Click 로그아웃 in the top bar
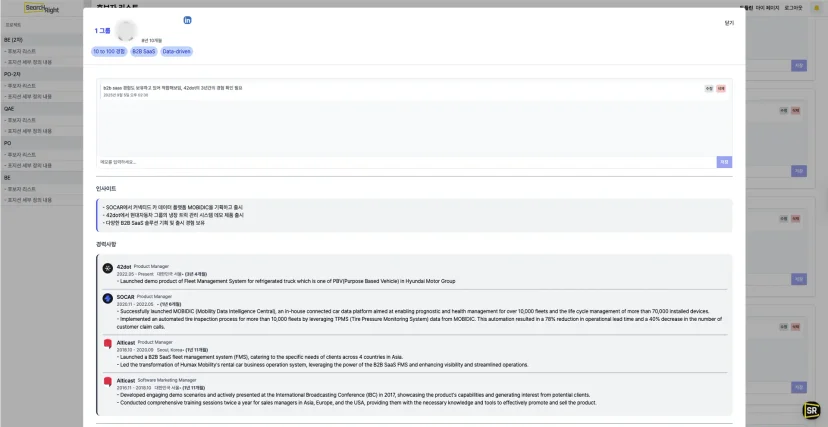Image resolution: width=828 pixels, height=427 pixels. (793, 8)
